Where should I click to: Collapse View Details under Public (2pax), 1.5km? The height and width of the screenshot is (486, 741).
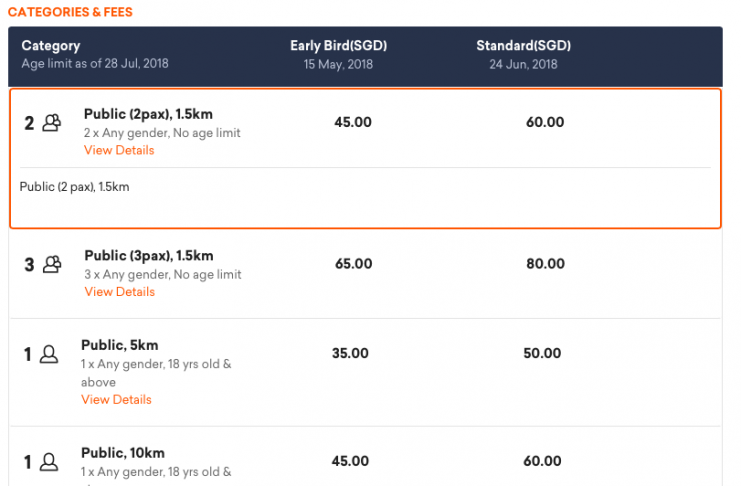click(x=119, y=150)
